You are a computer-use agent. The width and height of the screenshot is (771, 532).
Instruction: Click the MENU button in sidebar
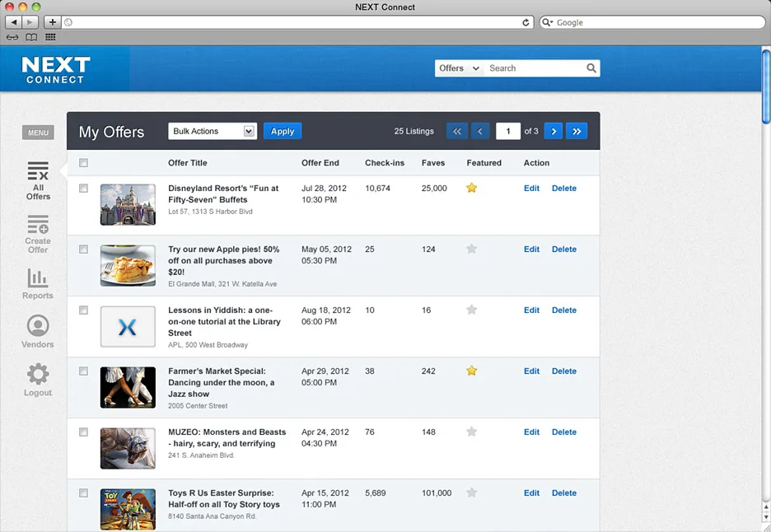pos(38,133)
